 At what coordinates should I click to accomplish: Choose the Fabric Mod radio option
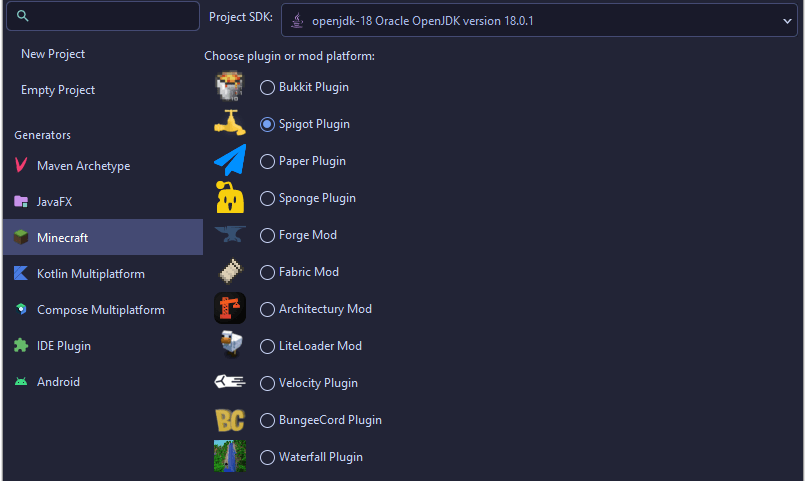267,272
